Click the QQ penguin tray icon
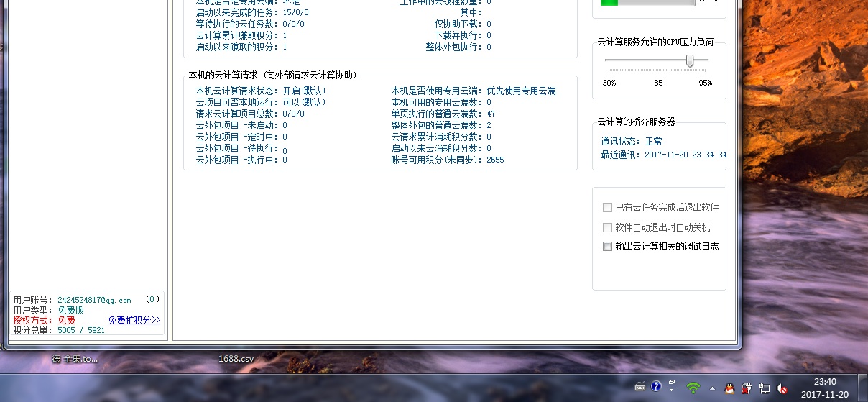The height and width of the screenshot is (402, 868). pyautogui.click(x=729, y=388)
